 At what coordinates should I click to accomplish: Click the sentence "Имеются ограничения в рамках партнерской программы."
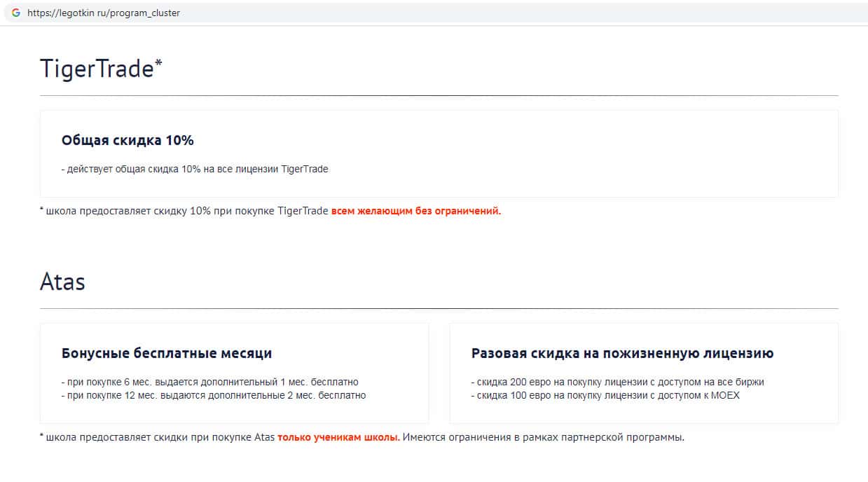(x=544, y=437)
